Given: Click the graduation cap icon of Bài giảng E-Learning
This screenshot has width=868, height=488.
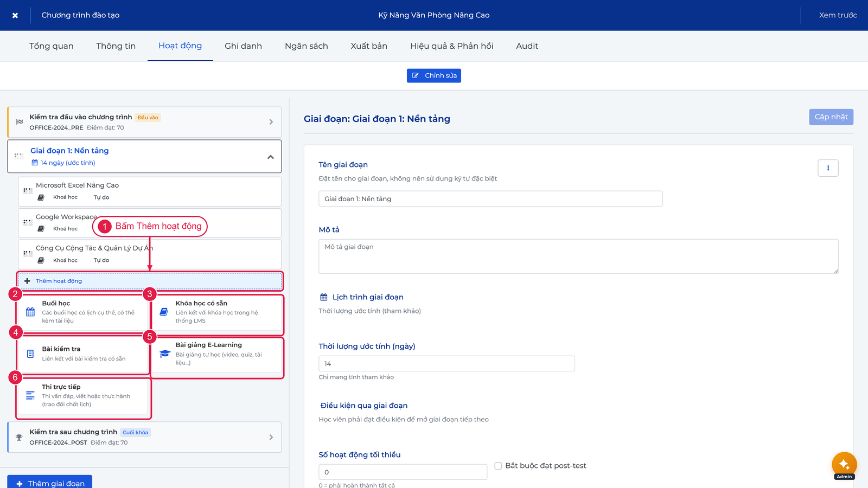Looking at the screenshot, I should pyautogui.click(x=165, y=354).
